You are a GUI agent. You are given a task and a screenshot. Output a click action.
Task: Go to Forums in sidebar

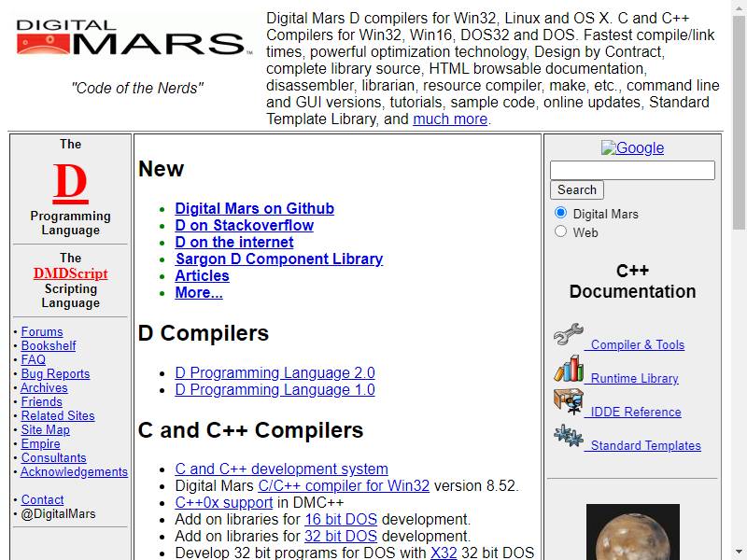[42, 332]
